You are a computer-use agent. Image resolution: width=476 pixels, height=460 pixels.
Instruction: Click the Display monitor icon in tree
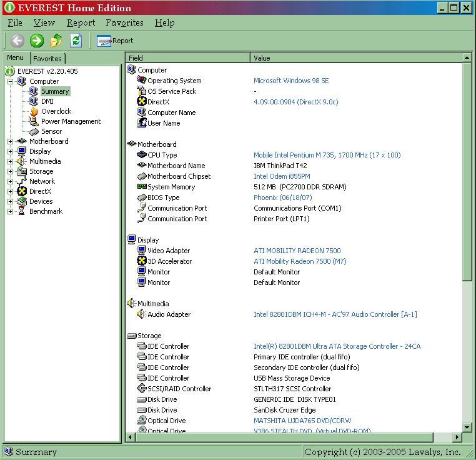point(22,151)
